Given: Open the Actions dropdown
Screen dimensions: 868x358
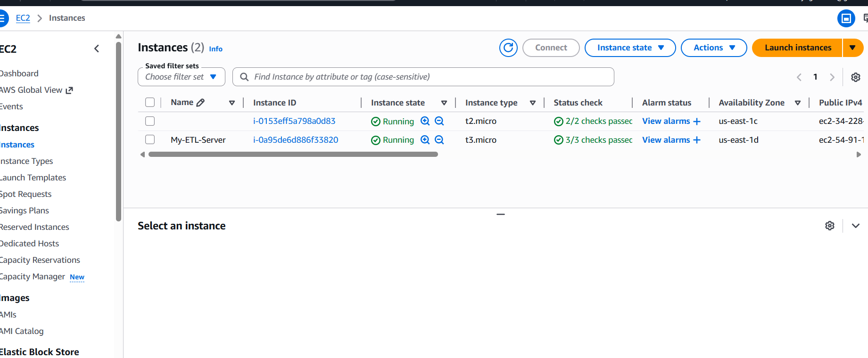Looking at the screenshot, I should pos(714,48).
